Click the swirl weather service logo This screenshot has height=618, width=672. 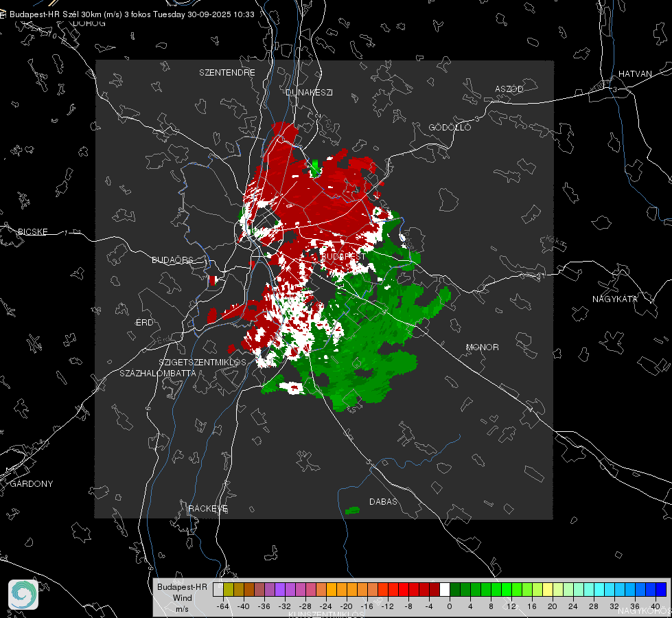[x=23, y=595]
